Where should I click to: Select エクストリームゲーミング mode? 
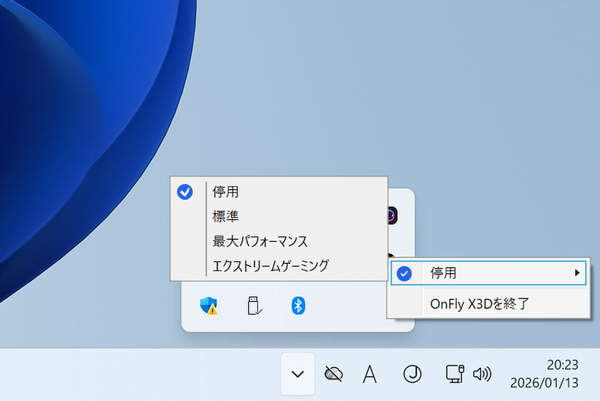pyautogui.click(x=279, y=266)
